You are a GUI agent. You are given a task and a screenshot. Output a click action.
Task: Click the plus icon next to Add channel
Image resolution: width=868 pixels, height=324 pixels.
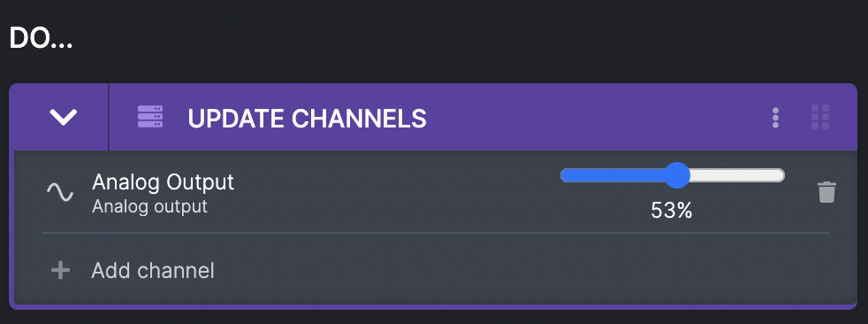[60, 271]
